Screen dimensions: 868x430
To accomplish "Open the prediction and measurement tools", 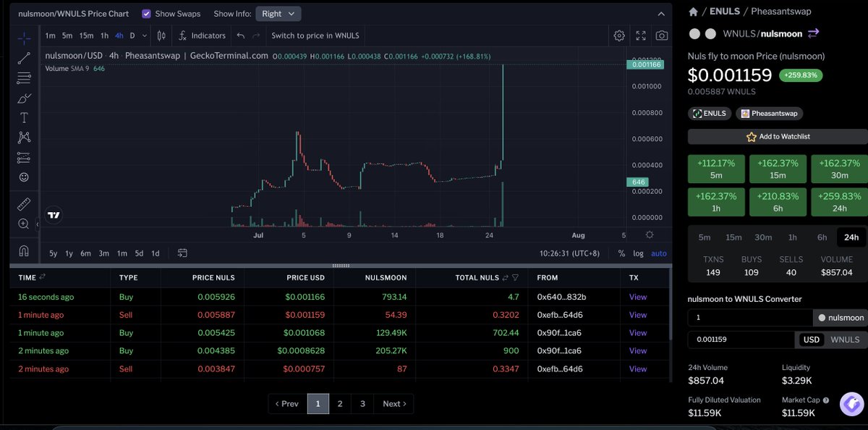I will click(24, 157).
